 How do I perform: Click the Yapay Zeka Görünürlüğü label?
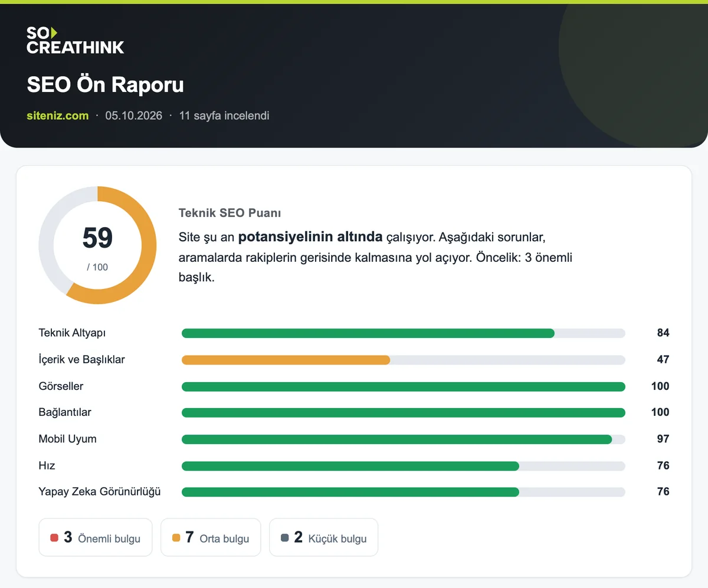(x=100, y=491)
